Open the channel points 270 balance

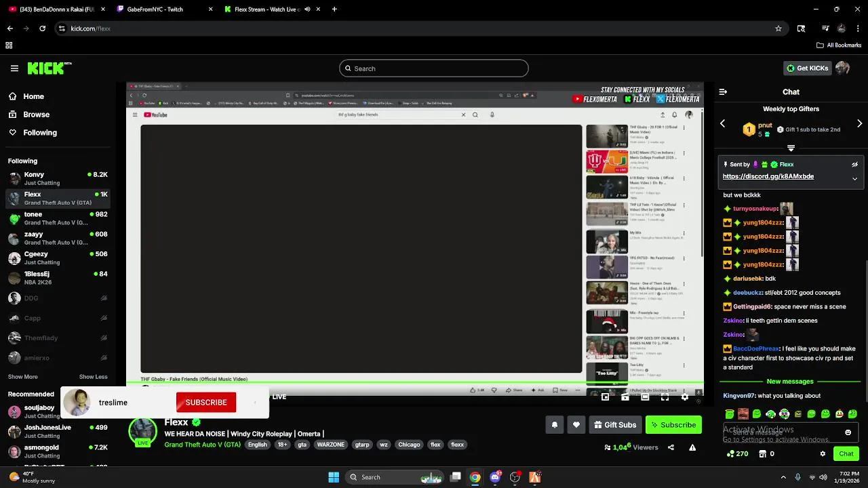pyautogui.click(x=737, y=453)
